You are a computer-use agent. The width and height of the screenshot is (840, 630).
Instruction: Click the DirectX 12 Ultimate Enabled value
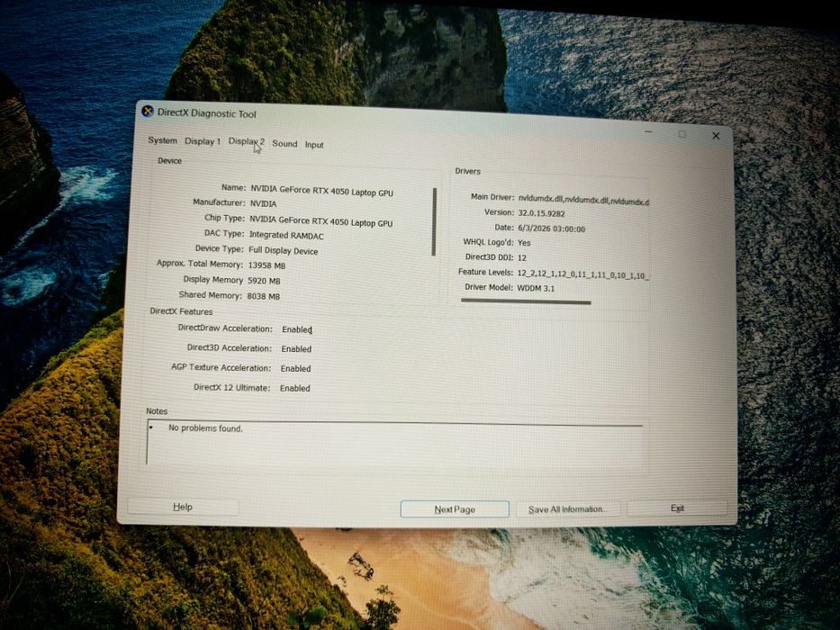294,388
